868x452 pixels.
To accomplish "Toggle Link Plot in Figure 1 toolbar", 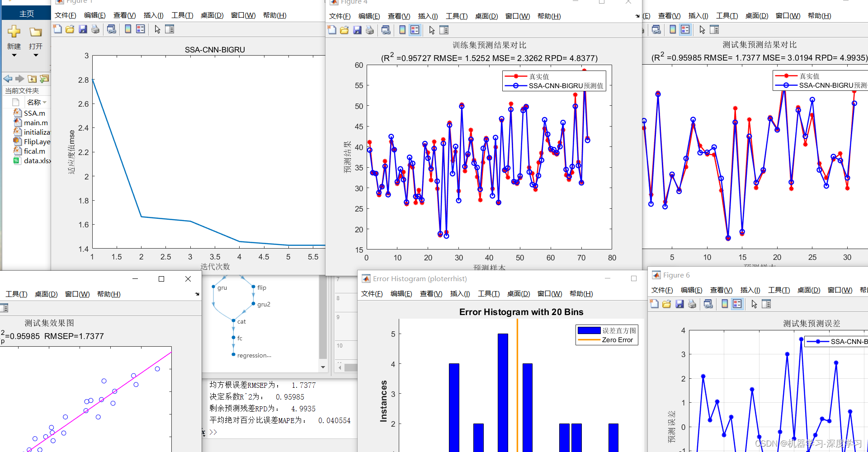I will click(x=111, y=29).
